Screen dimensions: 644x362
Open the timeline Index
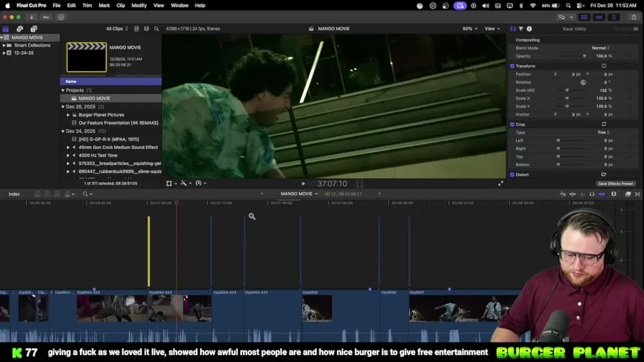tap(14, 194)
